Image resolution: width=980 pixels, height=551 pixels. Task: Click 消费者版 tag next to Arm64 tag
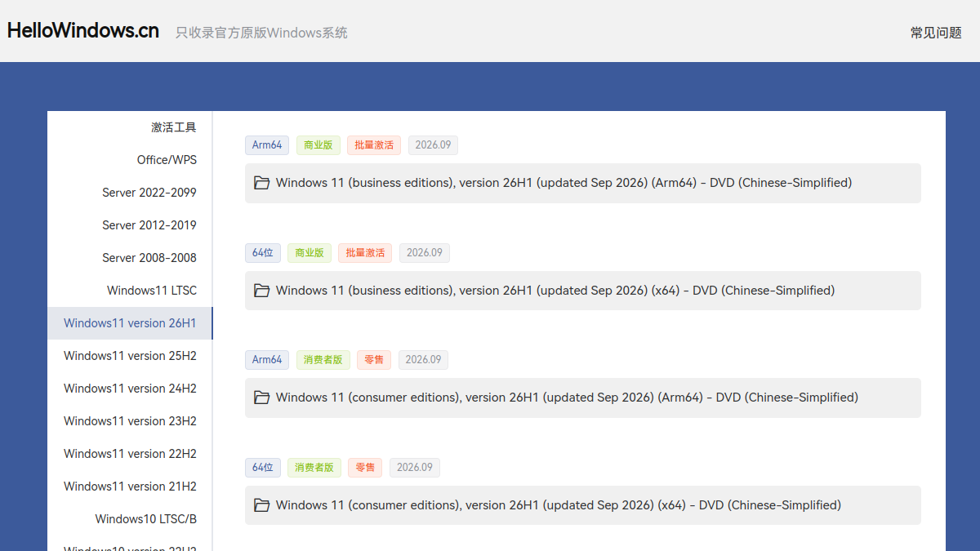pyautogui.click(x=323, y=360)
